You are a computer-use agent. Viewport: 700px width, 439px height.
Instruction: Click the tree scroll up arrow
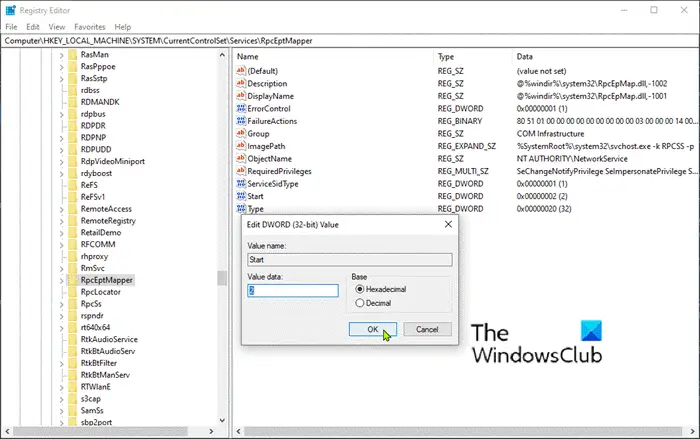pyautogui.click(x=222, y=55)
